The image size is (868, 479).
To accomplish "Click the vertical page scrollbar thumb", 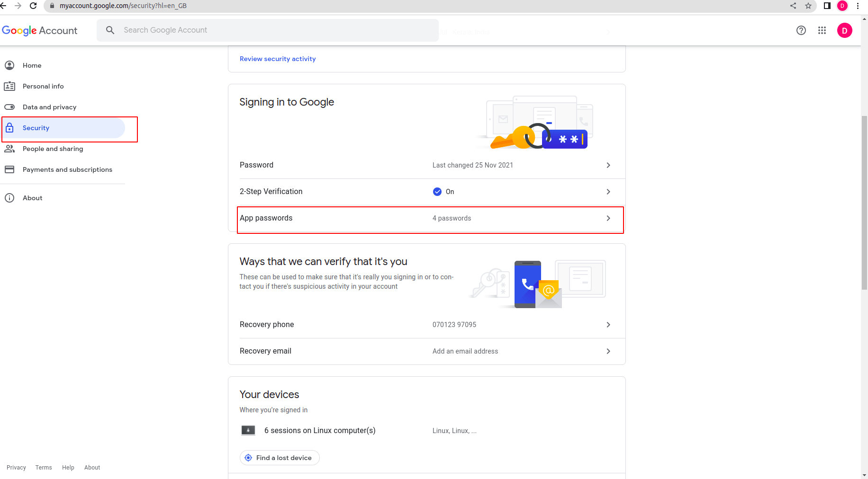I will pyautogui.click(x=864, y=203).
